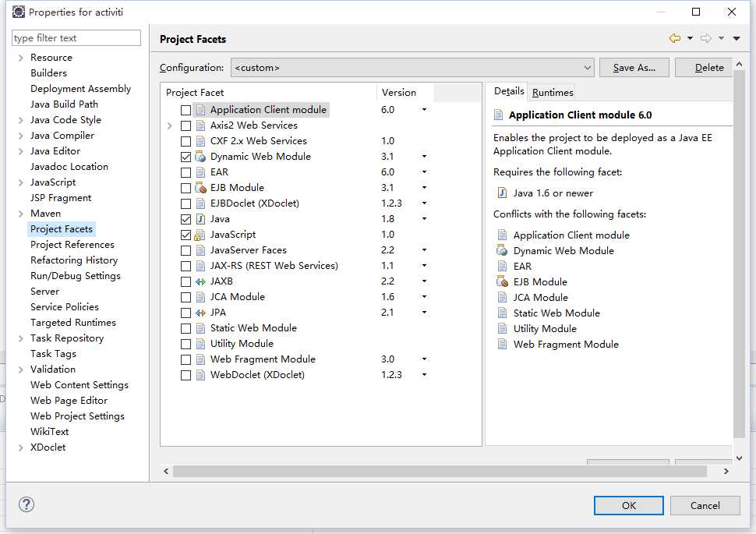Image resolution: width=756 pixels, height=534 pixels.
Task: Enable the EJB Module checkbox
Action: 185,188
